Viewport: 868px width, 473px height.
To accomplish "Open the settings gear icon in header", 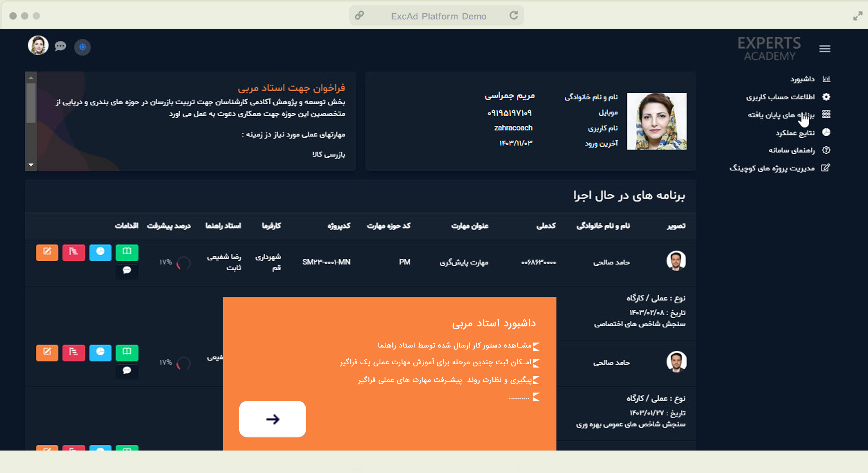I will click(x=83, y=47).
